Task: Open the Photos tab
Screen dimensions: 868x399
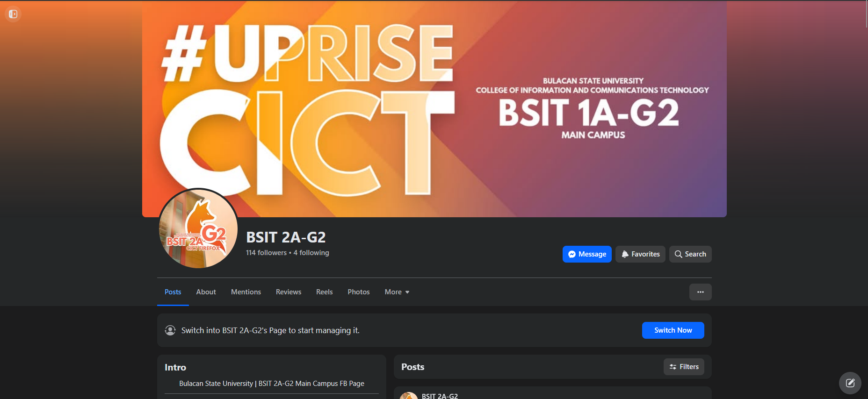Action: pyautogui.click(x=359, y=292)
